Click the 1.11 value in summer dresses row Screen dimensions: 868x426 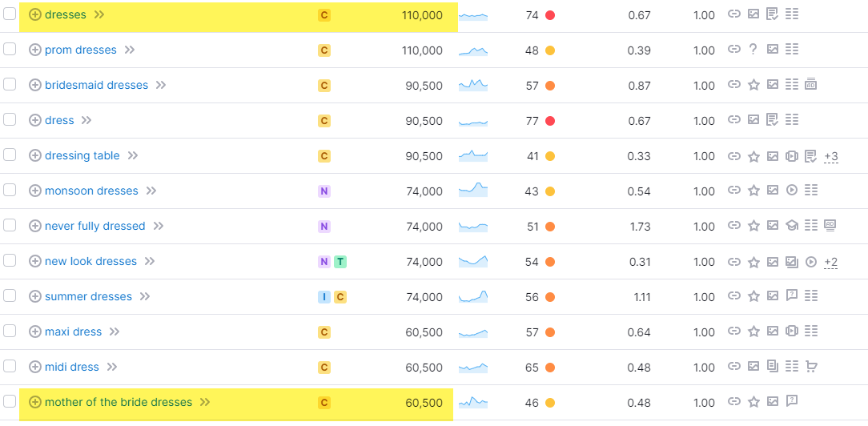coord(642,297)
